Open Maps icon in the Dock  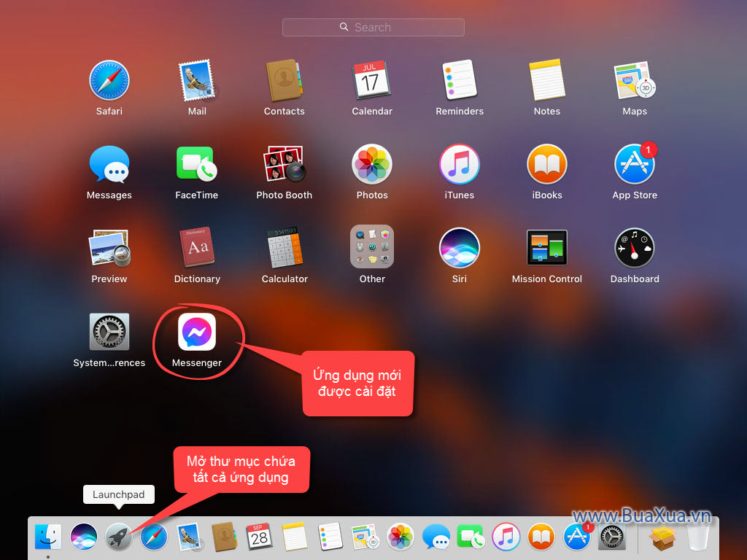(365, 537)
